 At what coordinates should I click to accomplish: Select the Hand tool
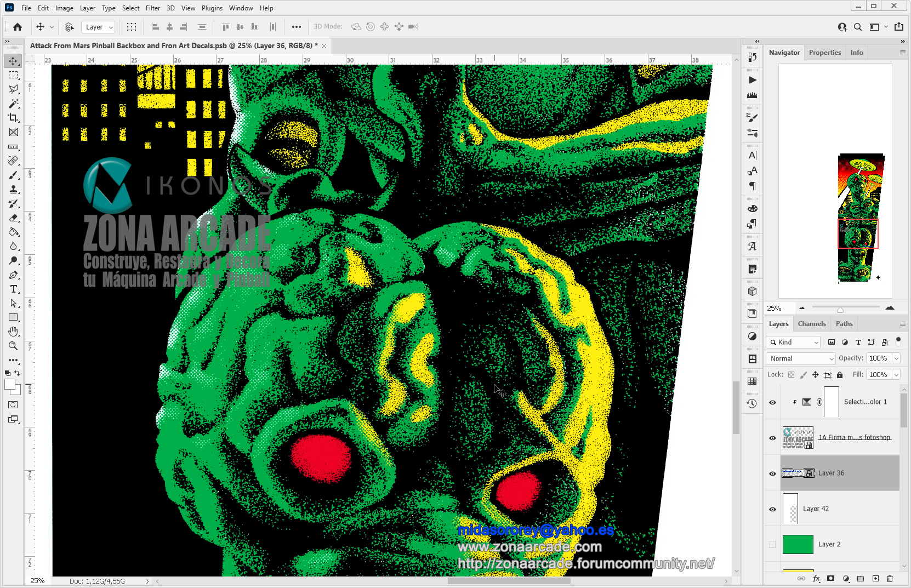click(x=13, y=331)
